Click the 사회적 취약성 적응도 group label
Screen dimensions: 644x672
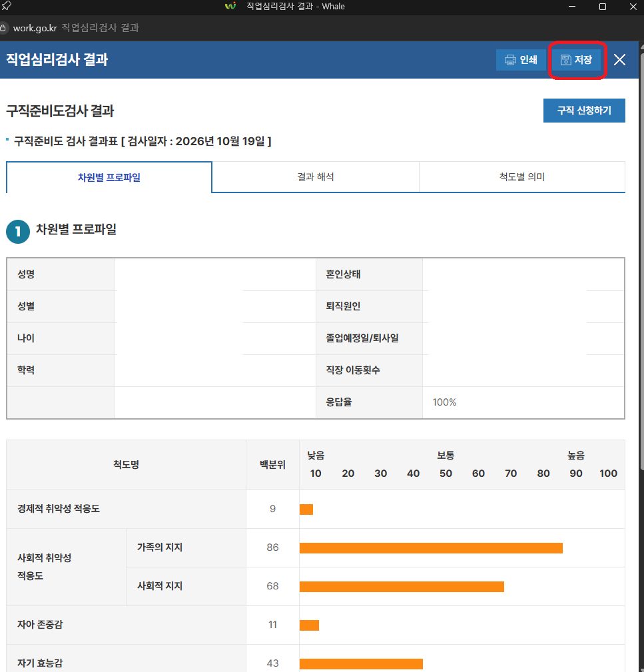pyautogui.click(x=44, y=567)
